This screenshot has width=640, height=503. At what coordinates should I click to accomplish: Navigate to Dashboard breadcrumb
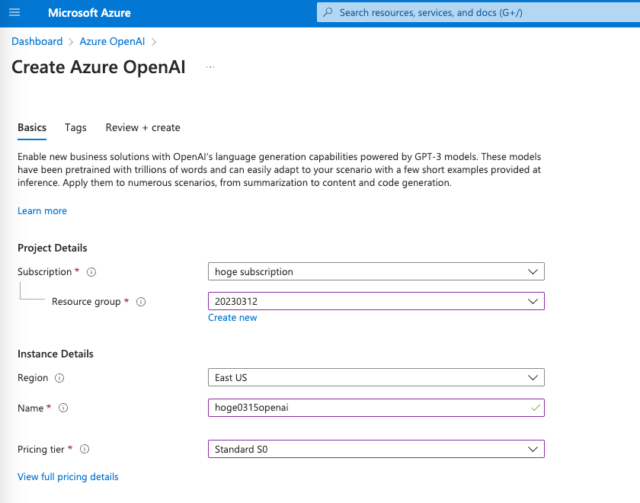37,42
